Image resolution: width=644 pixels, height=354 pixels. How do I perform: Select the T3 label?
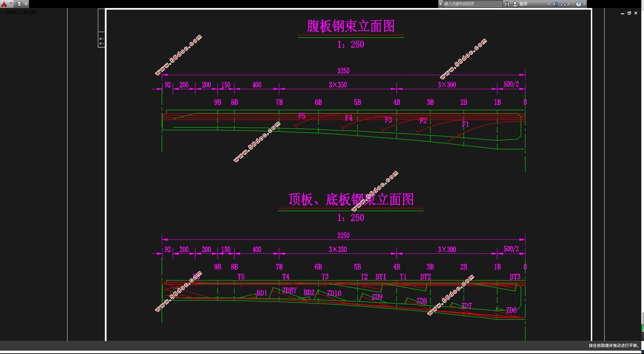click(x=325, y=277)
